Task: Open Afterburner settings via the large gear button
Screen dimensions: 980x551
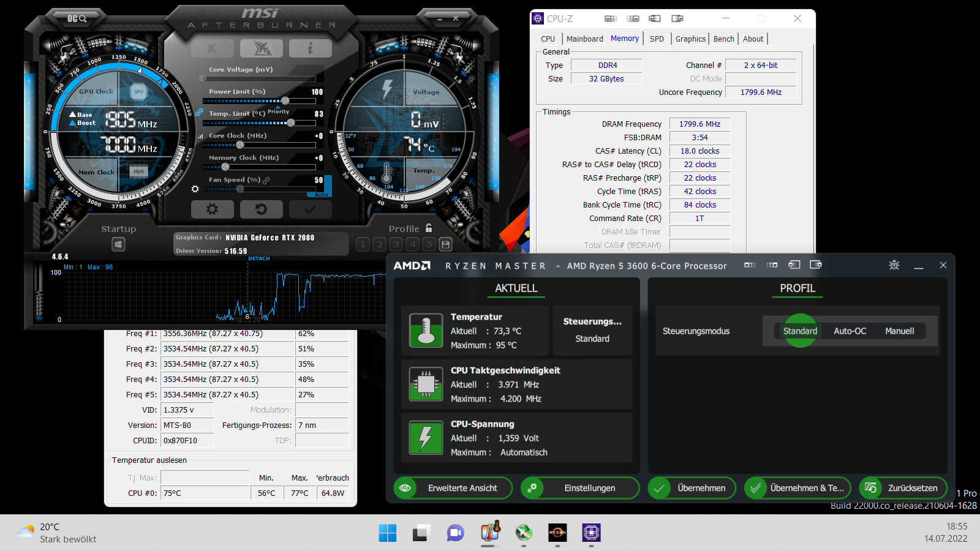Action: [x=213, y=209]
